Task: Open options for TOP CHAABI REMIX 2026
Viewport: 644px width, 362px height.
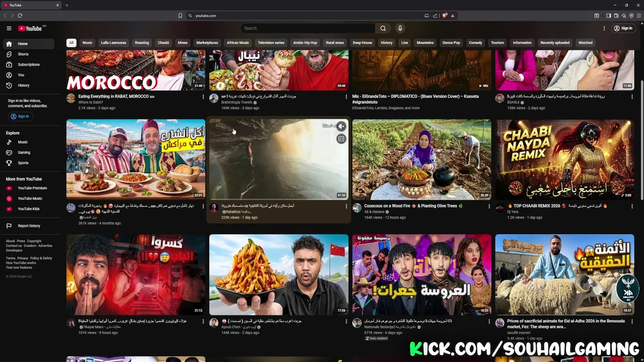Action: 632,206
